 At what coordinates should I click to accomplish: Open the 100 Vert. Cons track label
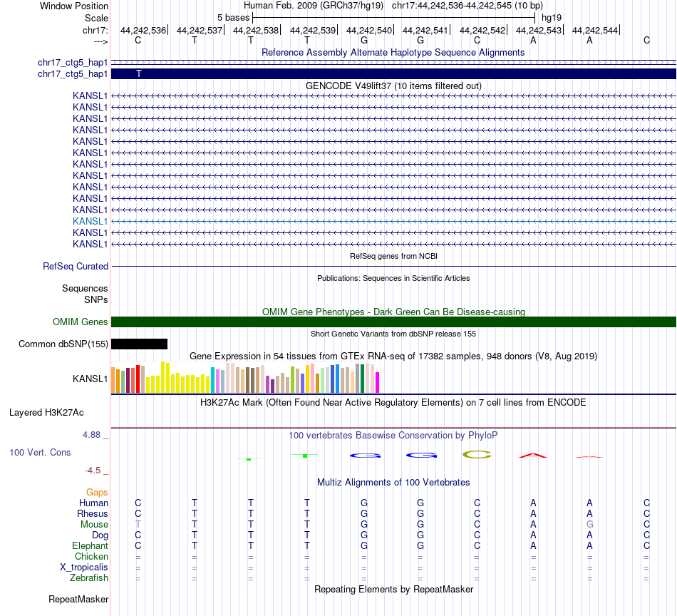coord(40,452)
